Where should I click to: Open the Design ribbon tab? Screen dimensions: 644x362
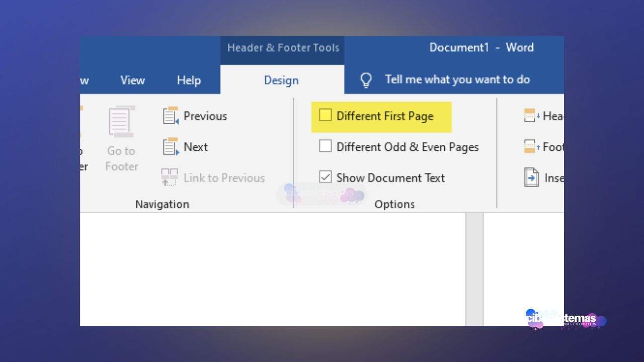[281, 80]
